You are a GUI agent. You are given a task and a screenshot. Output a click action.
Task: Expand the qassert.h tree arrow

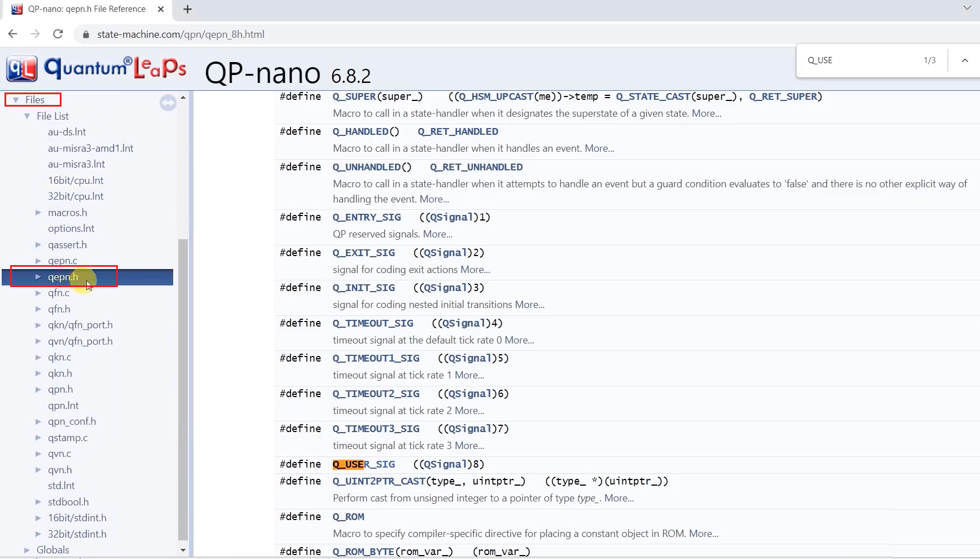pyautogui.click(x=38, y=245)
